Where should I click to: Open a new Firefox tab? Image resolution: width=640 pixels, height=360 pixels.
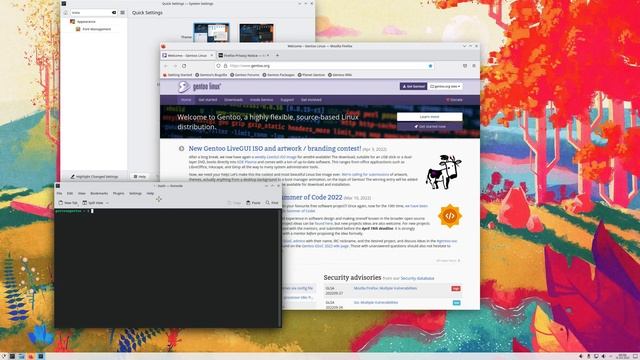[x=277, y=55]
